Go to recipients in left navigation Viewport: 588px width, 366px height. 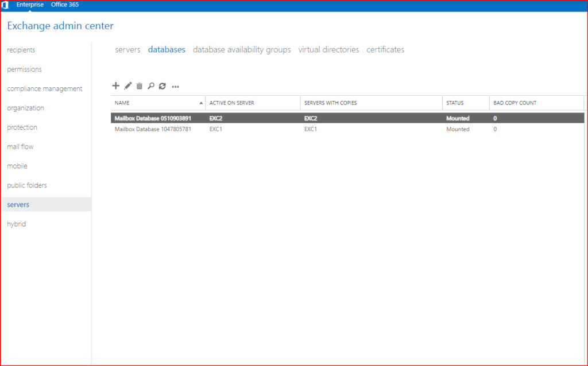pos(21,50)
